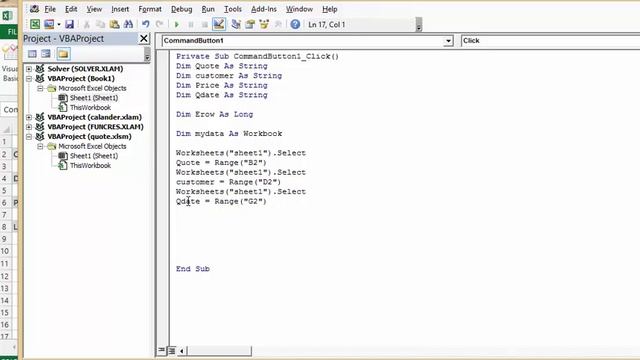Open the Properties Window toolbar icon

coord(250,24)
